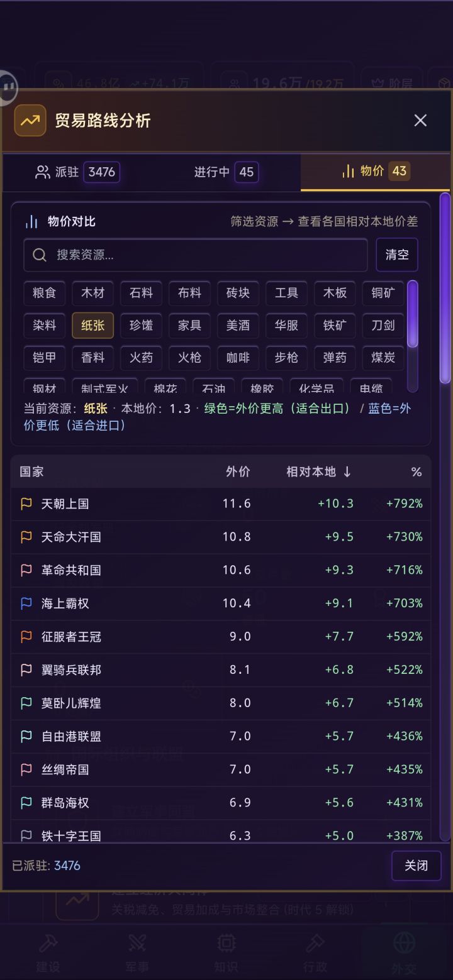Select the 家具 resource chip
Viewport: 453px width, 980px height.
(190, 325)
